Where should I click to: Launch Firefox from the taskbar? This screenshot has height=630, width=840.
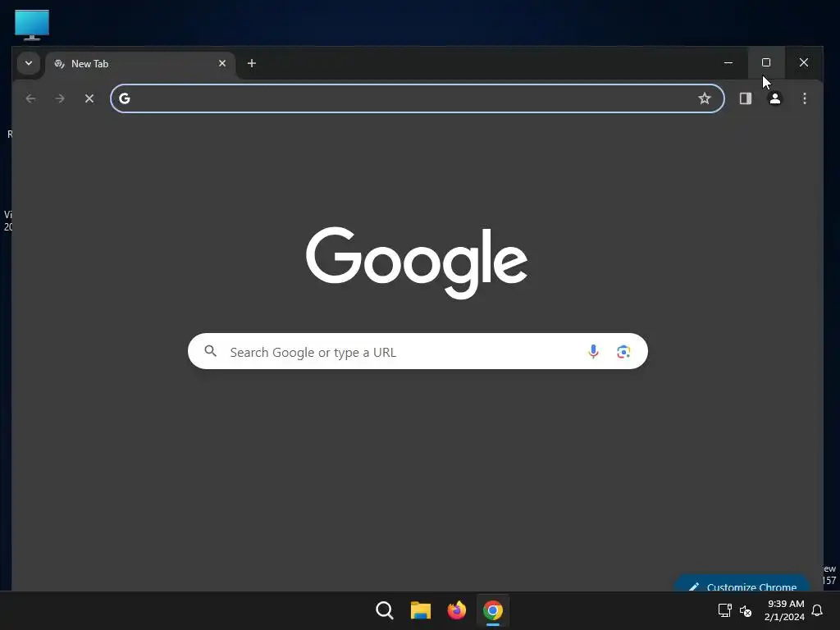pos(456,610)
